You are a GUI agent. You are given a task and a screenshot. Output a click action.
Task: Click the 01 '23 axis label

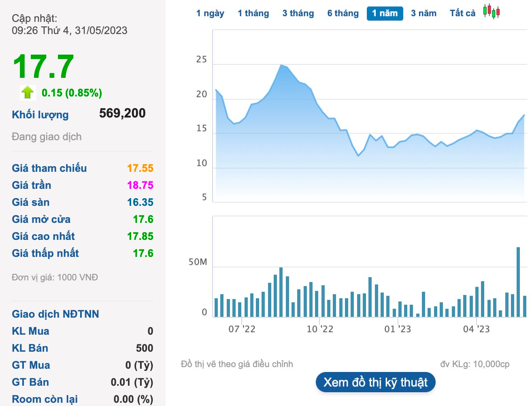click(398, 329)
